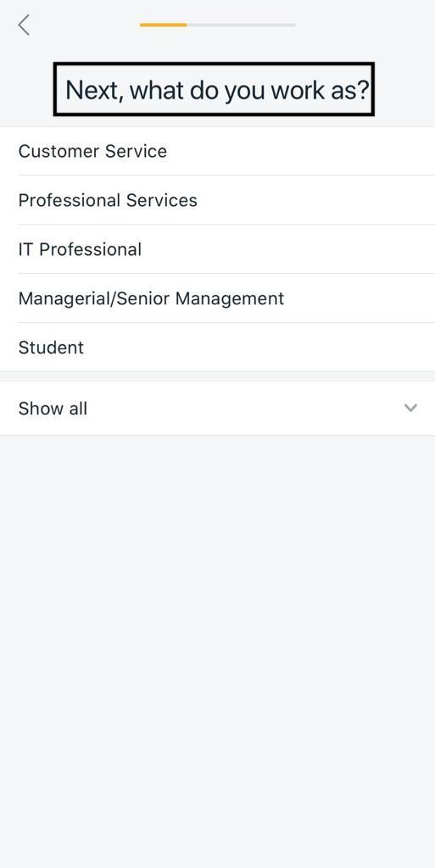Open the full list via Show all text

(53, 409)
